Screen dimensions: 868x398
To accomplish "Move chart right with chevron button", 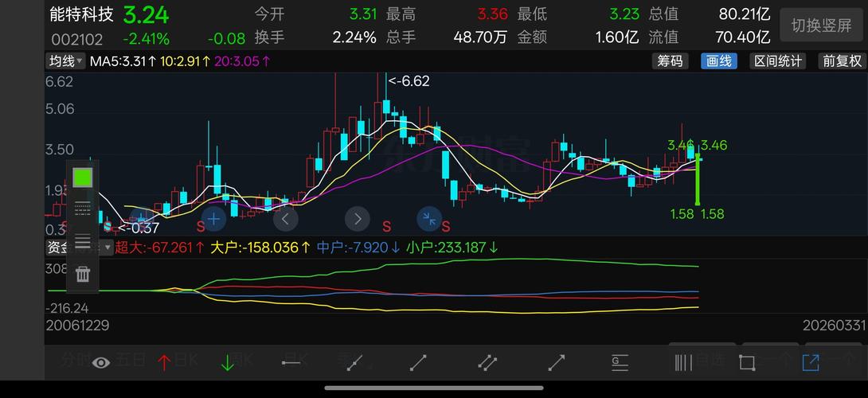I will click(x=358, y=219).
